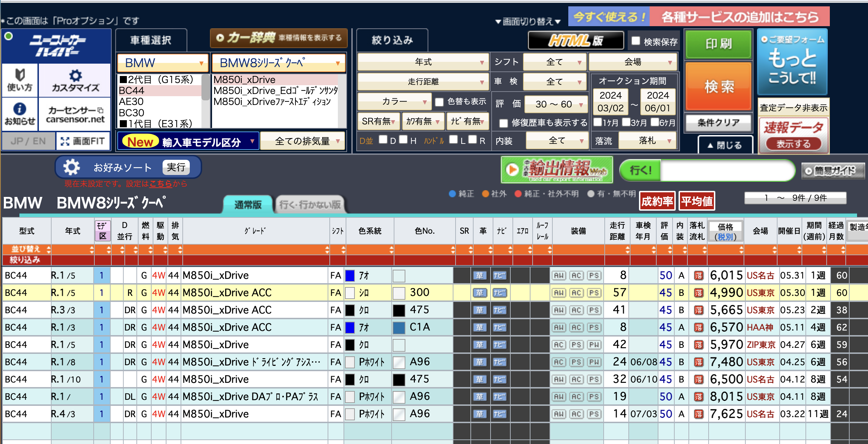Expand the 年式 filter dropdown
868x444 pixels.
click(423, 62)
